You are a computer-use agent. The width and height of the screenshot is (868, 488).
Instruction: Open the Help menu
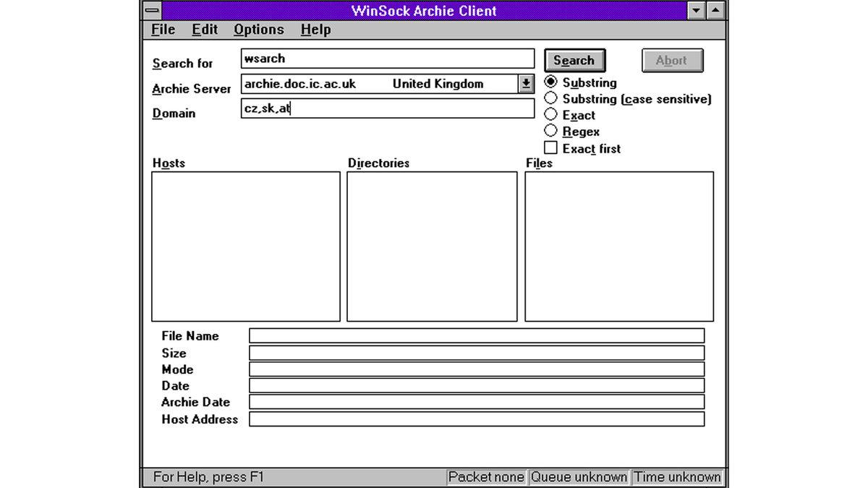[x=315, y=30]
